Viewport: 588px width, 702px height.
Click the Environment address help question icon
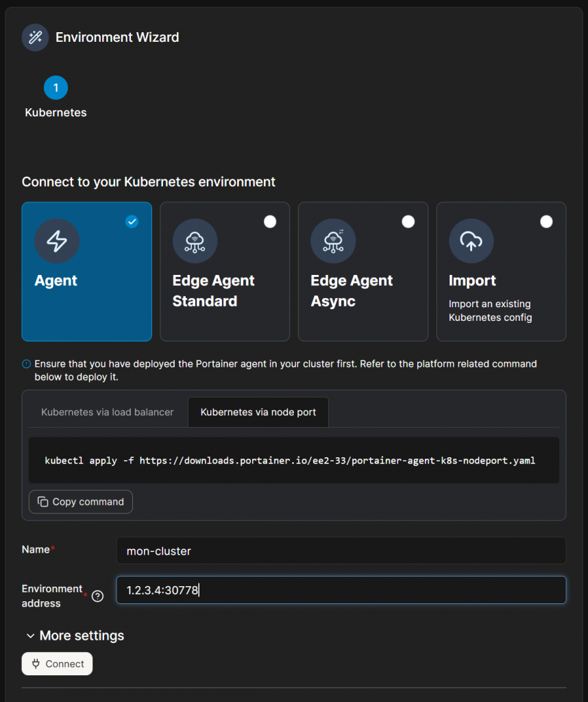[x=97, y=596]
